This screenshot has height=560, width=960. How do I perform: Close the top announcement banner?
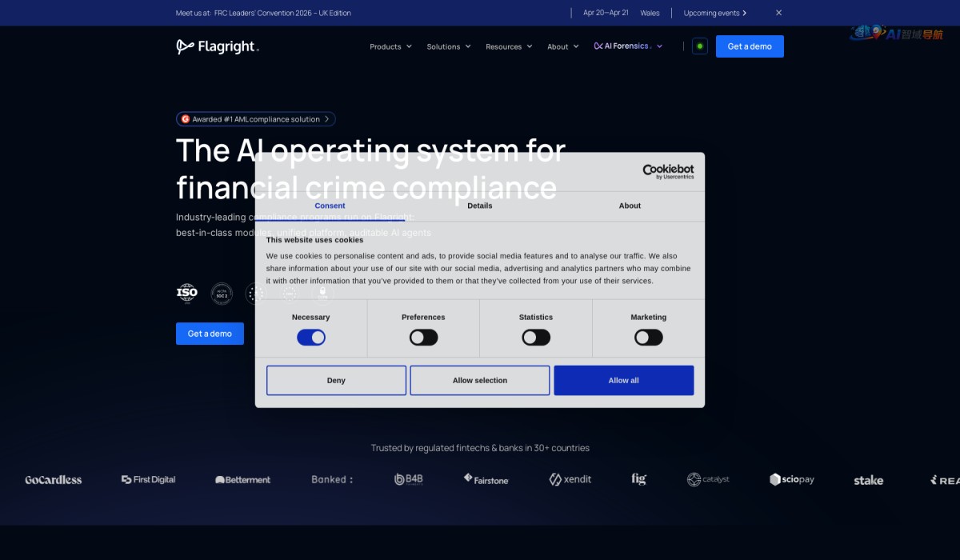[x=778, y=13]
